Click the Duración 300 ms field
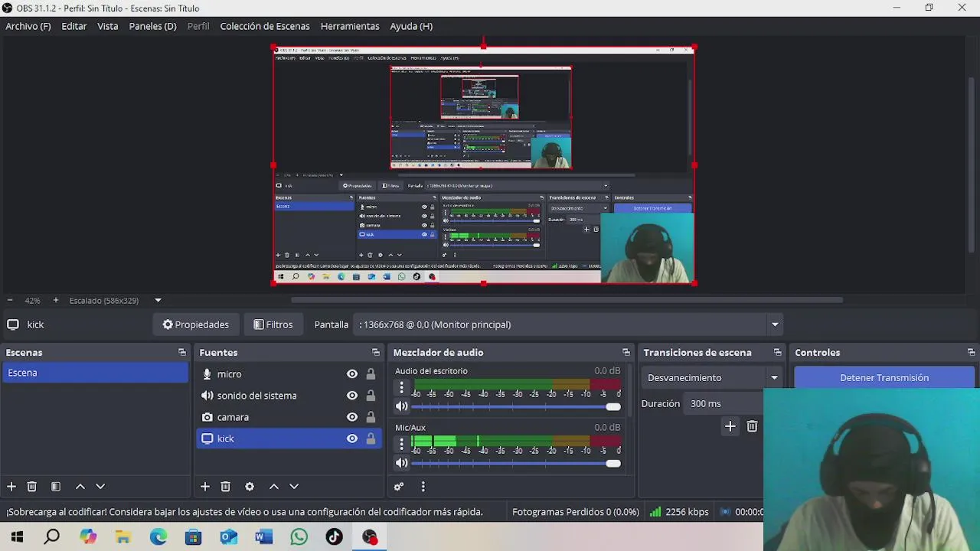Screen dimensions: 980x551 724,403
